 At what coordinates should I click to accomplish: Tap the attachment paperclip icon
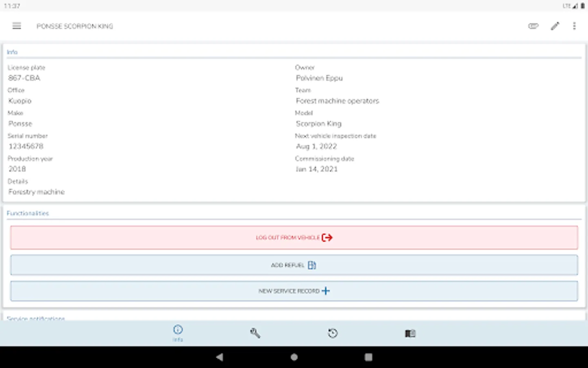point(533,26)
